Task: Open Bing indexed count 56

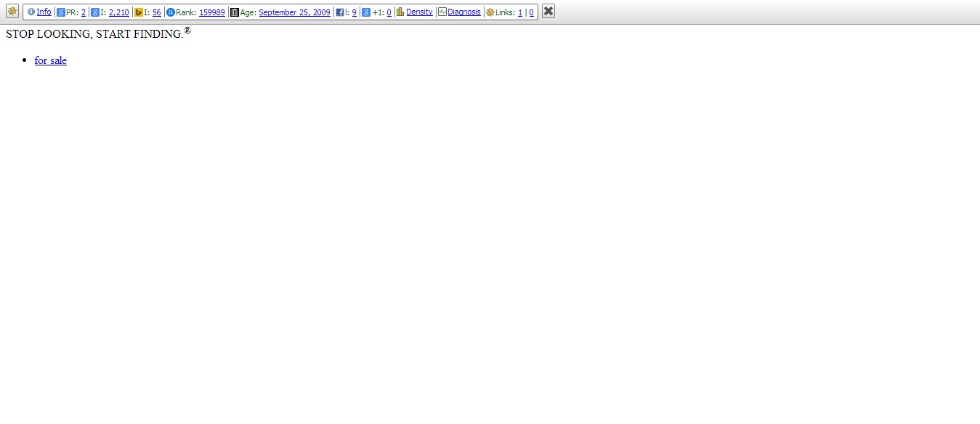Action: [157, 12]
